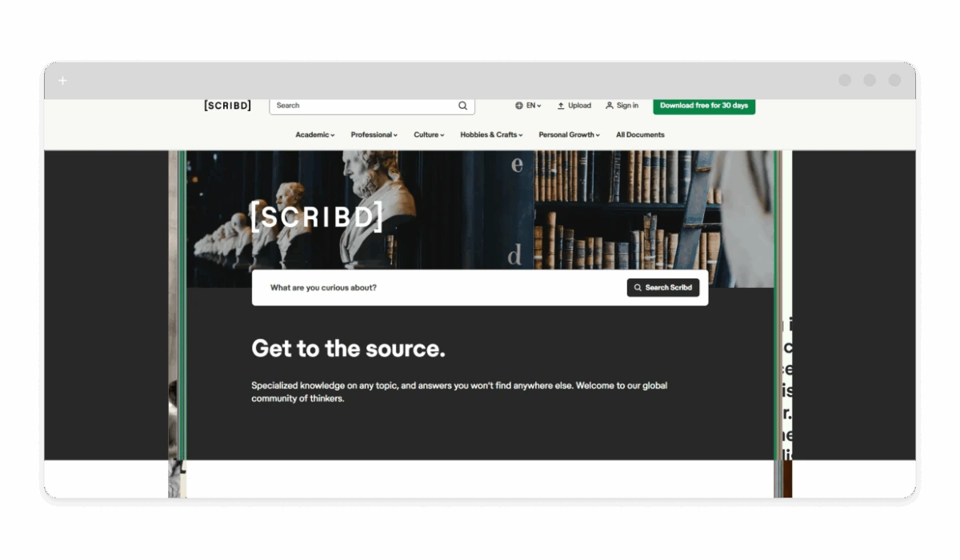Open the Personal Growth menu
Viewport: 960px width, 560px height.
pyautogui.click(x=569, y=134)
